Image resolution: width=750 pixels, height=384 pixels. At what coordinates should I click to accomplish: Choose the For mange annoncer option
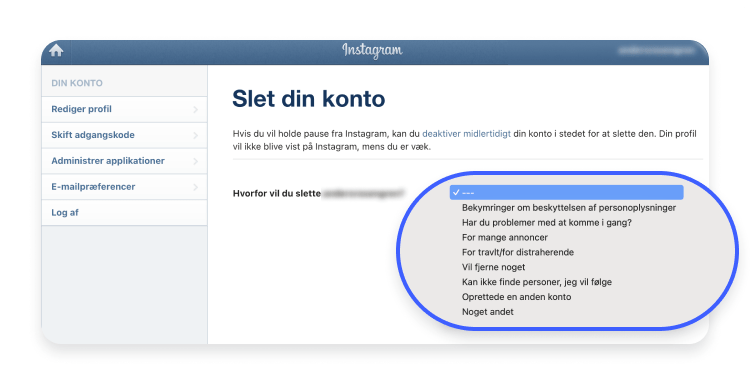(505, 237)
